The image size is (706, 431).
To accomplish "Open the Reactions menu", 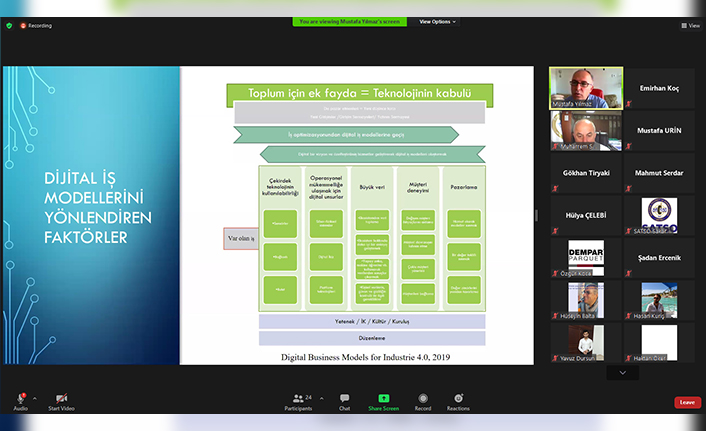I will [458, 402].
